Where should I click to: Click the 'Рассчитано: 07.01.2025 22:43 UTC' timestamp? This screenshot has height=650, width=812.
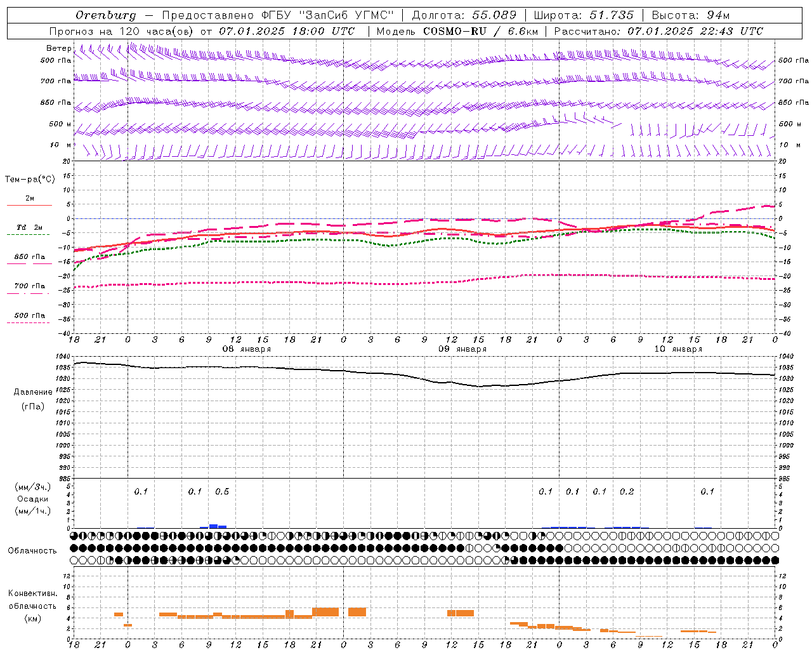658,31
